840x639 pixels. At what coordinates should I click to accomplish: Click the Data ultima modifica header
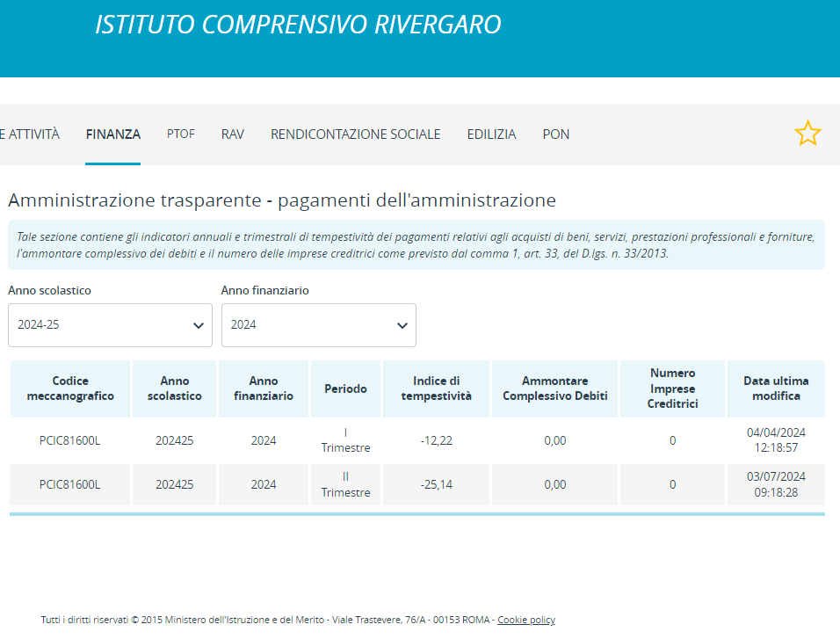pos(776,388)
